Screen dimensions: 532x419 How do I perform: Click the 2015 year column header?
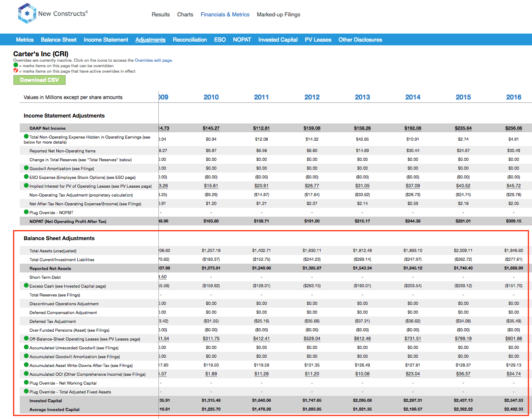point(463,97)
